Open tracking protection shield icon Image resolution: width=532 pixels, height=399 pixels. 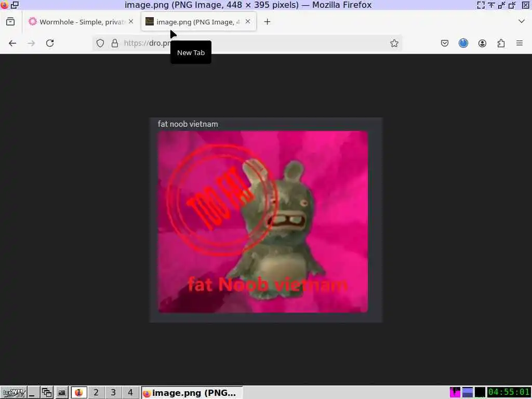tap(100, 43)
